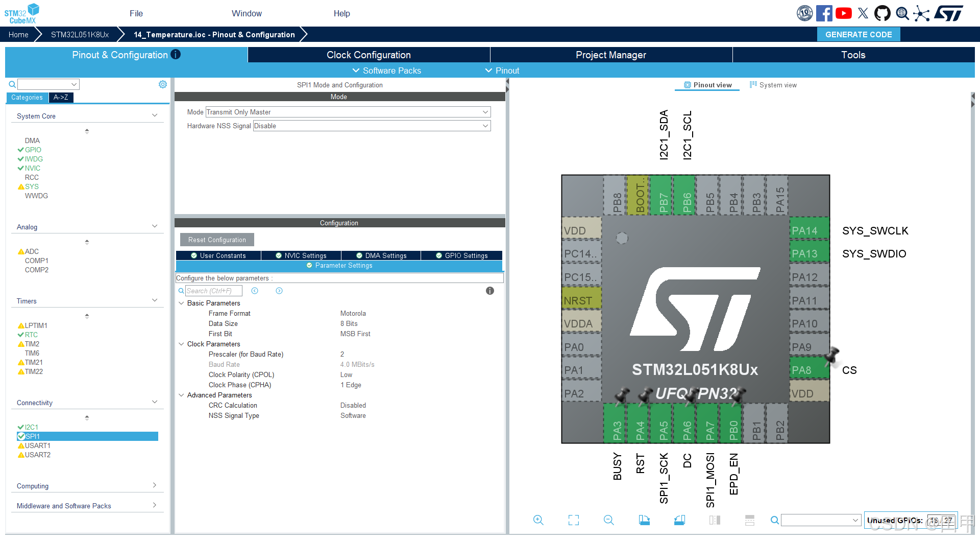Go to the STM32L051K8Ux breadcrumb
This screenshot has width=980, height=540.
80,34
